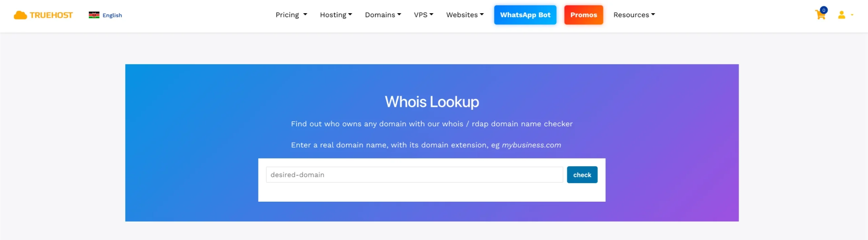Click the check button
868x240 pixels.
(582, 175)
